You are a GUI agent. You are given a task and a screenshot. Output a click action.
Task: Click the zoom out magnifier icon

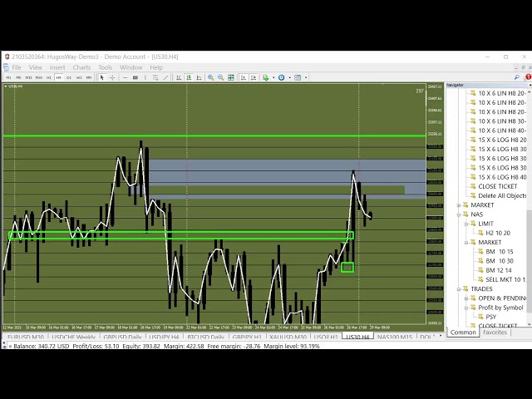tap(220, 77)
